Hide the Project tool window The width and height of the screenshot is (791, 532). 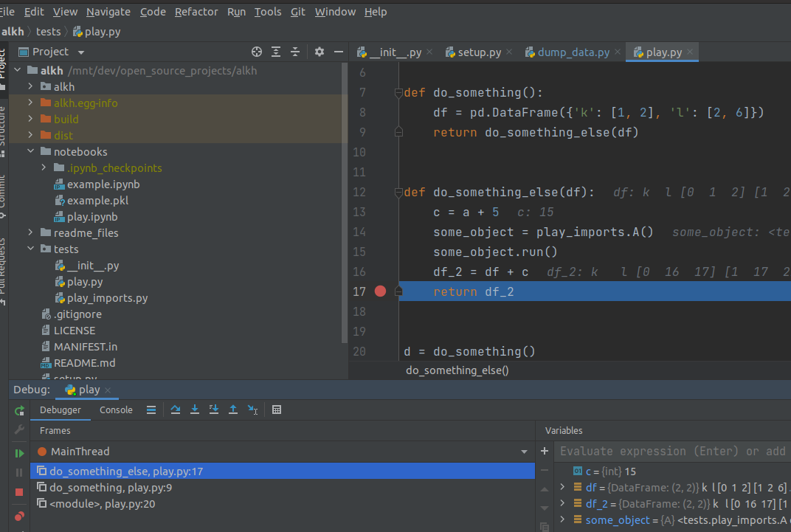click(338, 52)
